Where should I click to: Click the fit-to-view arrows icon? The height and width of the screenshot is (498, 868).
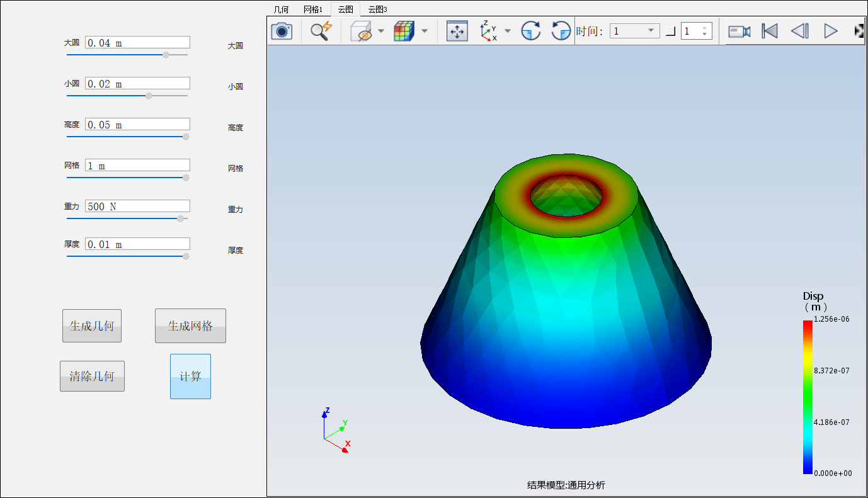(457, 31)
